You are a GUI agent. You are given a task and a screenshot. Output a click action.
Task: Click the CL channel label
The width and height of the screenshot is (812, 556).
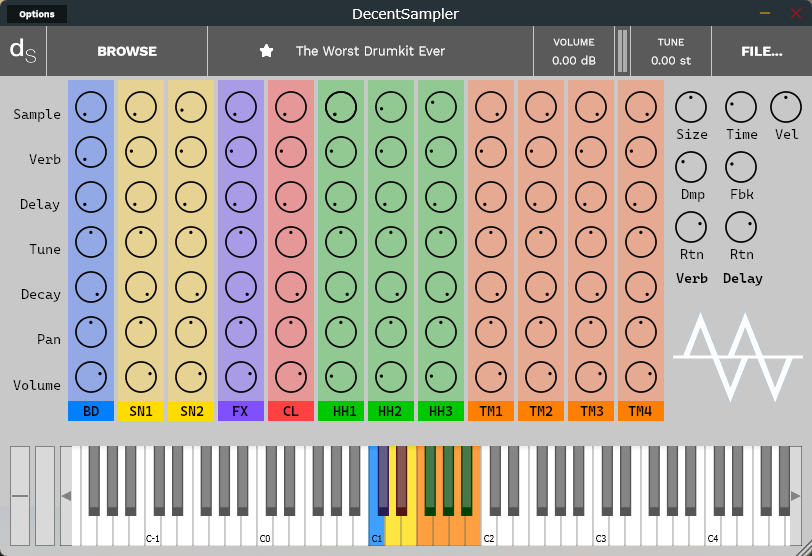coord(291,411)
